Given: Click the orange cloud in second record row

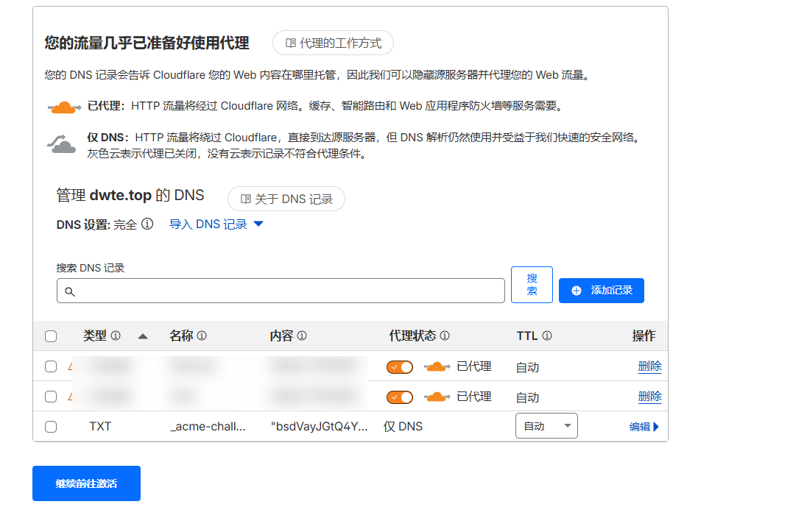Looking at the screenshot, I should [x=437, y=397].
